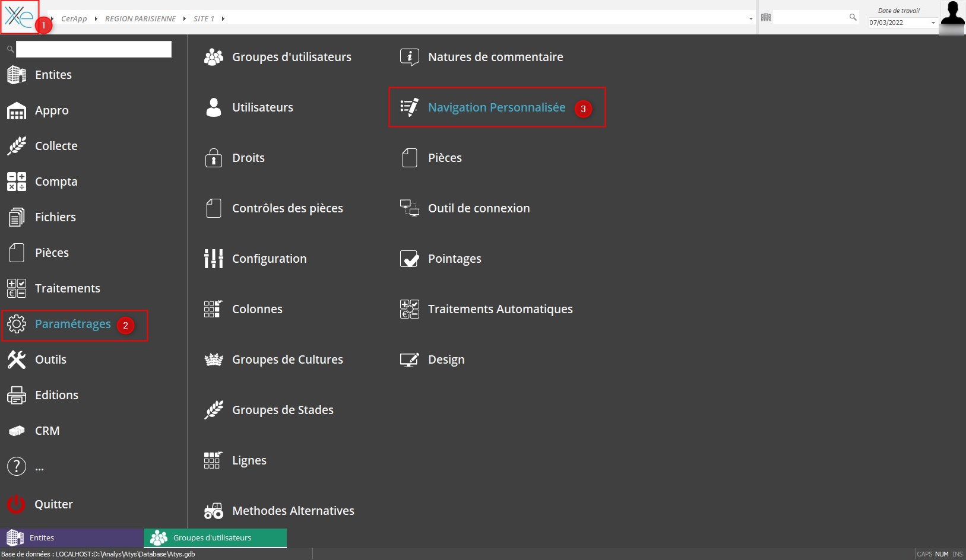
Task: Open the Traitements Automatiques icon
Action: pos(409,309)
